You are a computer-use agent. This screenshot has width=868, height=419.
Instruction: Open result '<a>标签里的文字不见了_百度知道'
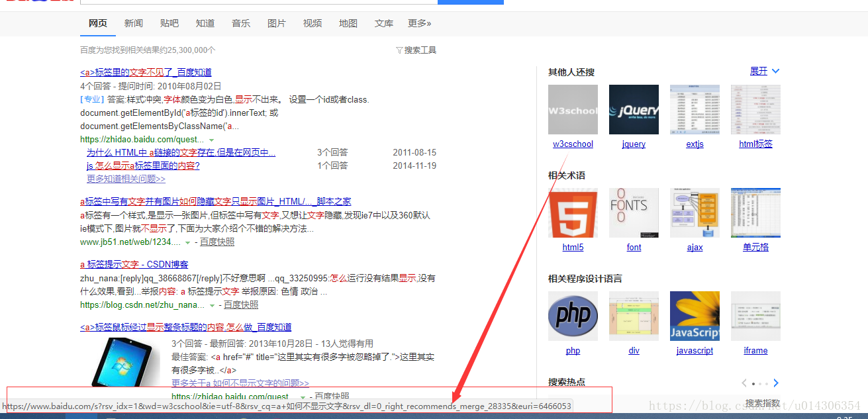coord(146,72)
